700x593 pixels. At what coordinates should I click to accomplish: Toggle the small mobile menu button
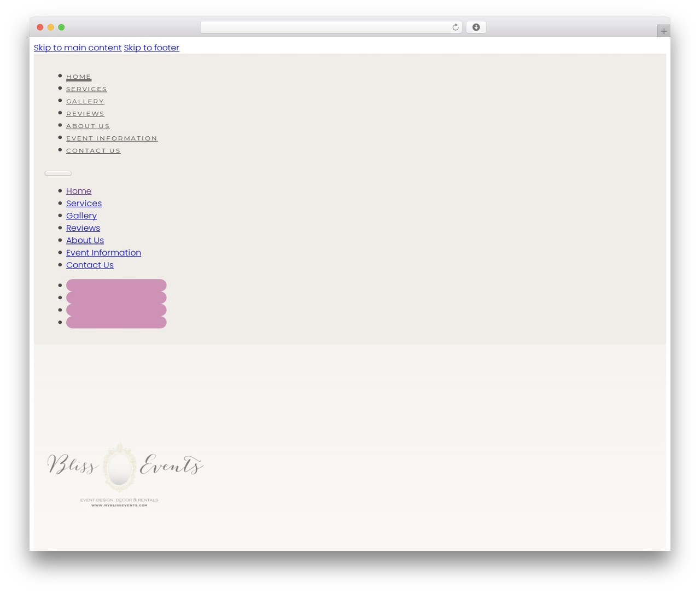pos(58,173)
